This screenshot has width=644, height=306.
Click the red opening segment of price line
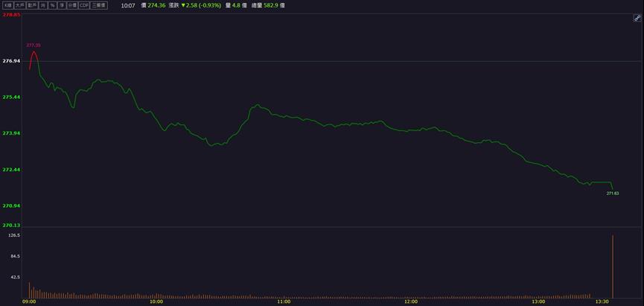coord(34,60)
